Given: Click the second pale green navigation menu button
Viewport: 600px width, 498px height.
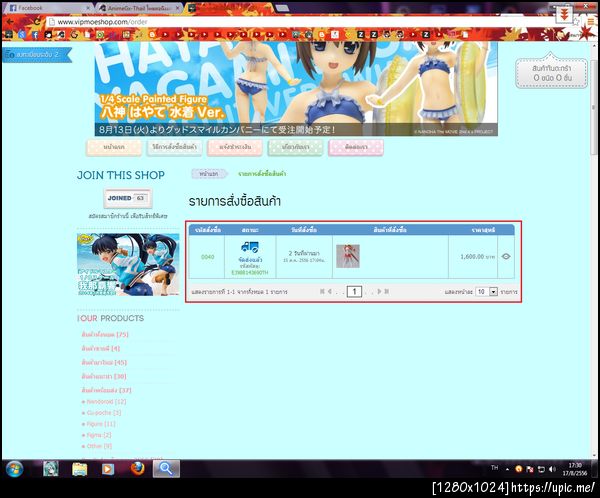Looking at the screenshot, I should click(x=174, y=147).
